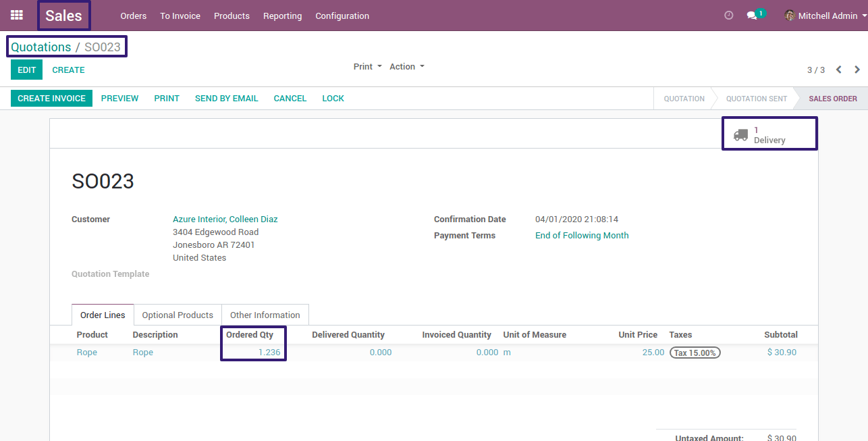
Task: Click the Product column header
Action: (x=92, y=335)
